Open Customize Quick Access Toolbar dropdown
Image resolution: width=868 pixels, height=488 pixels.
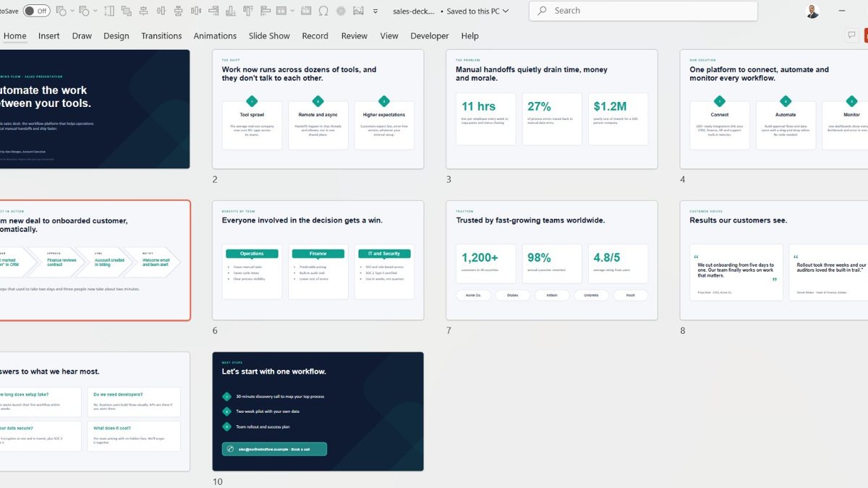[x=375, y=11]
